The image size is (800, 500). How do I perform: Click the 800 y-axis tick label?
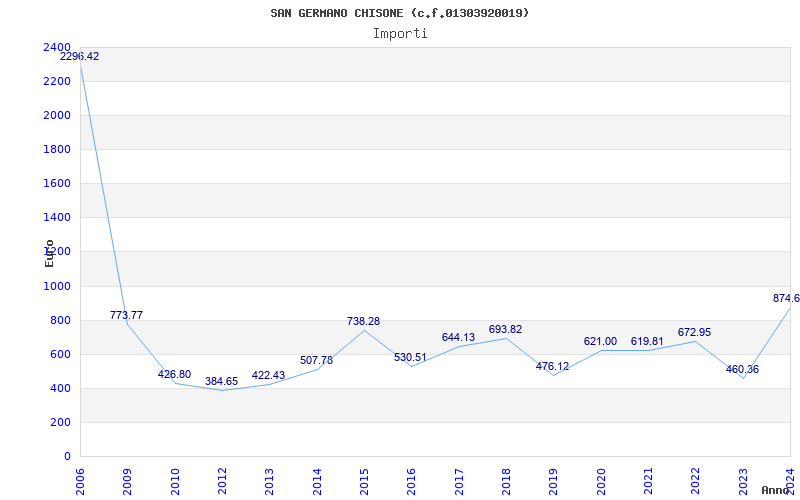[60, 320]
